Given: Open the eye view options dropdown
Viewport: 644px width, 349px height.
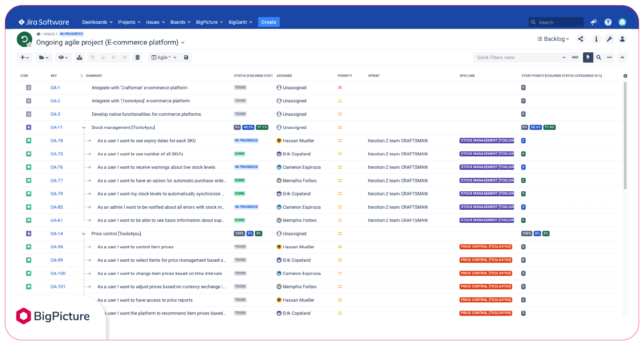Looking at the screenshot, I should pyautogui.click(x=63, y=57).
